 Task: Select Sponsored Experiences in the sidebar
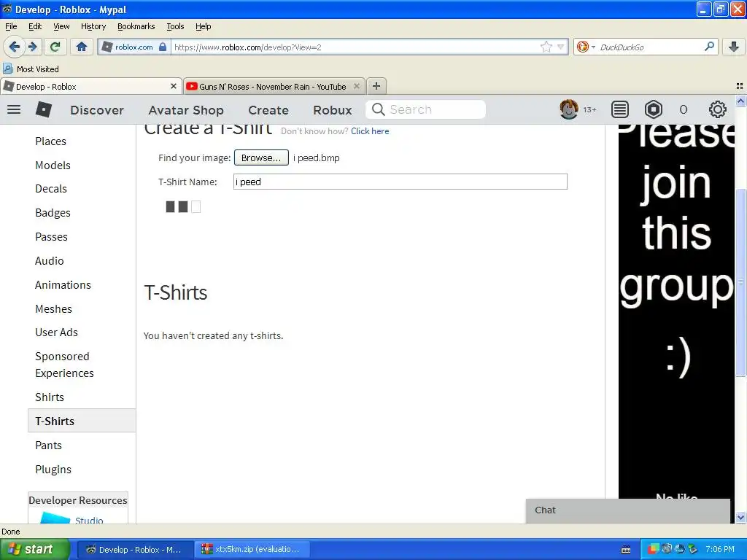[x=64, y=365]
